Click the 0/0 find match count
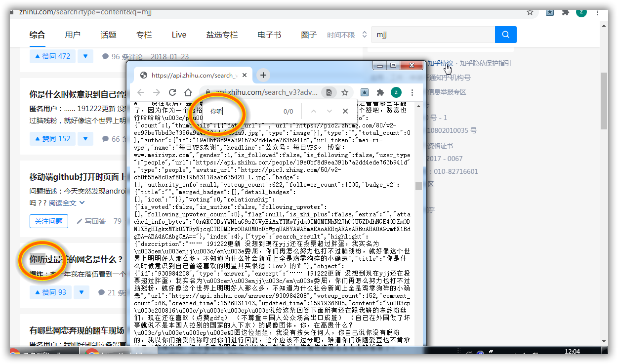The image size is (618, 364). coord(288,111)
